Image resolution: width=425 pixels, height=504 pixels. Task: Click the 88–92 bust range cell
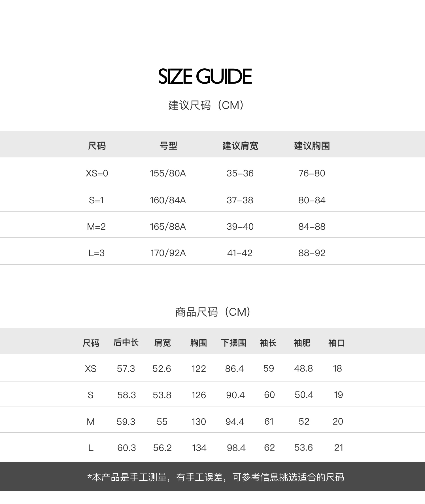pyautogui.click(x=312, y=253)
